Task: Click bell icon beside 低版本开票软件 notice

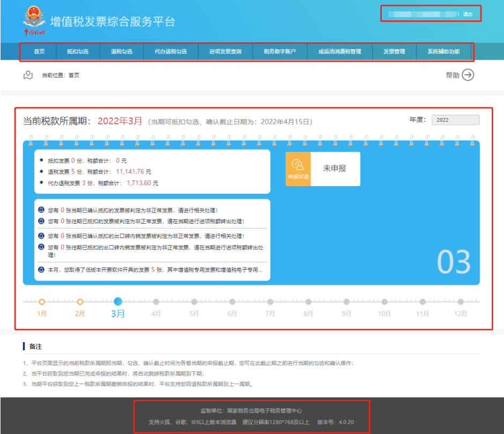Action: pos(41,270)
